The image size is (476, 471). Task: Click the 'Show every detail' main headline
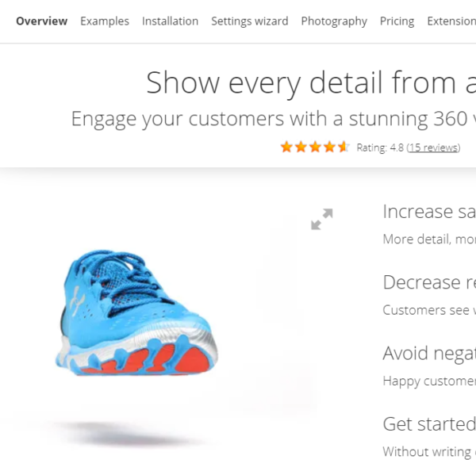[311, 82]
